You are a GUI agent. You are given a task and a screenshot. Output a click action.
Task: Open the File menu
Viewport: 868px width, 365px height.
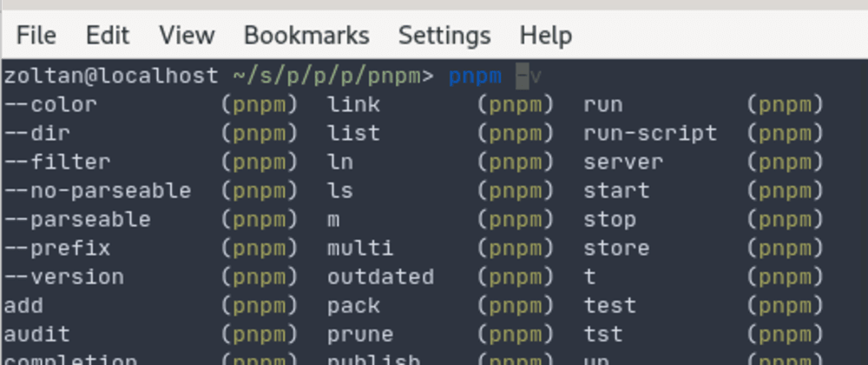coord(36,36)
